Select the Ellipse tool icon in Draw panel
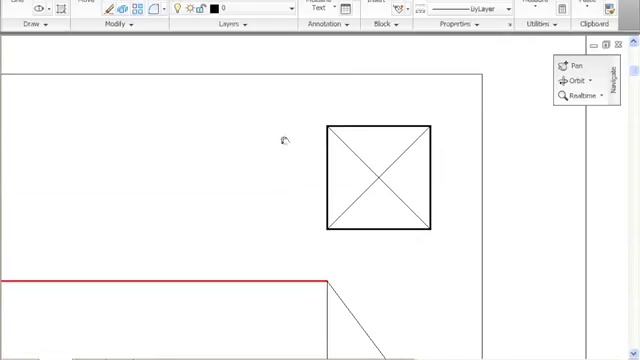640x360 pixels. coord(39,8)
